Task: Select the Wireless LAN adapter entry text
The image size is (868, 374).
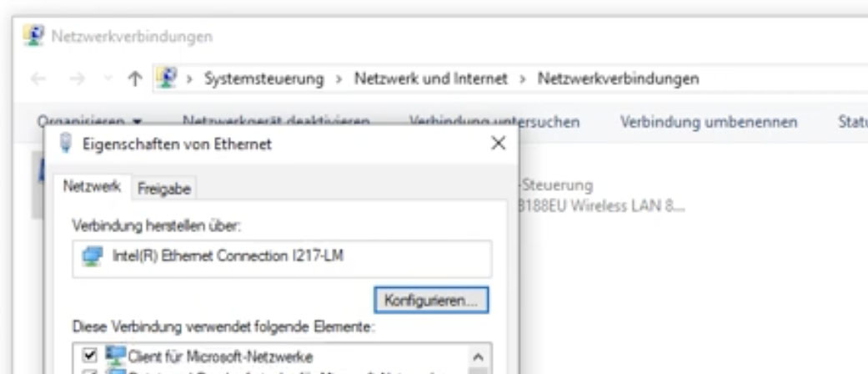Action: (x=602, y=205)
